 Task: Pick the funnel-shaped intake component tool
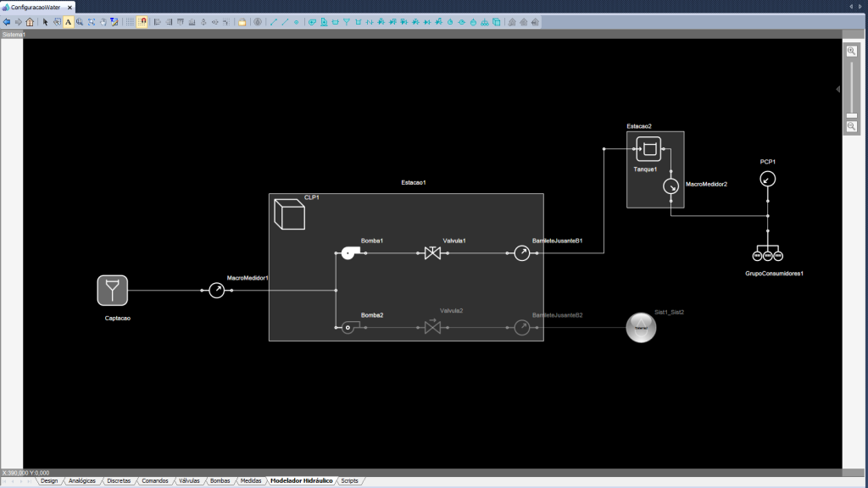[x=347, y=22]
